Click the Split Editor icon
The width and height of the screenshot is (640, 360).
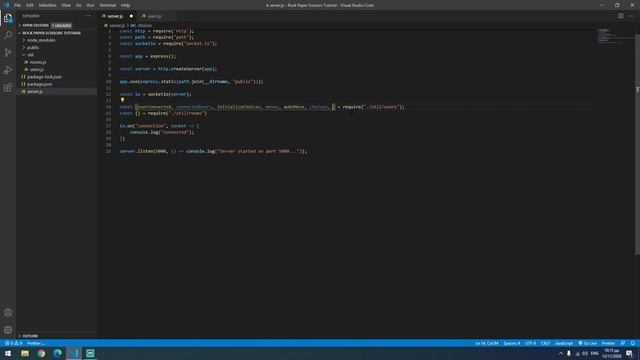(620, 16)
